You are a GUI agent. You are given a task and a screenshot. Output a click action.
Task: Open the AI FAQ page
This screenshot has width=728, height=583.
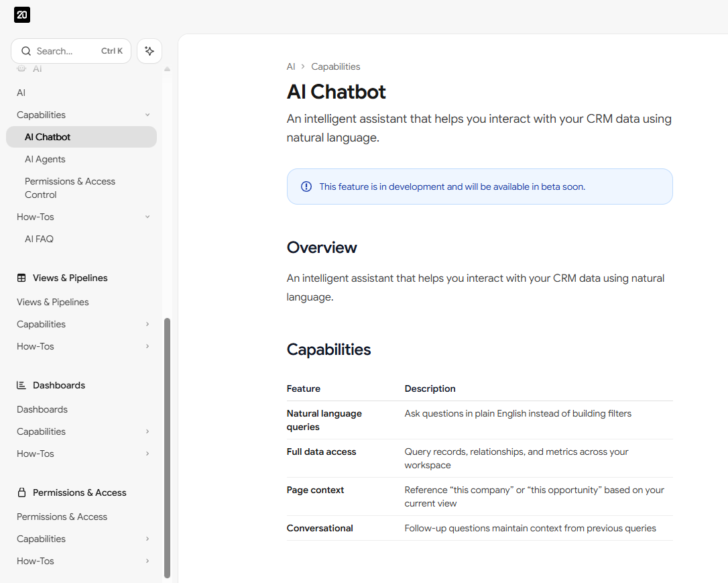(x=39, y=239)
